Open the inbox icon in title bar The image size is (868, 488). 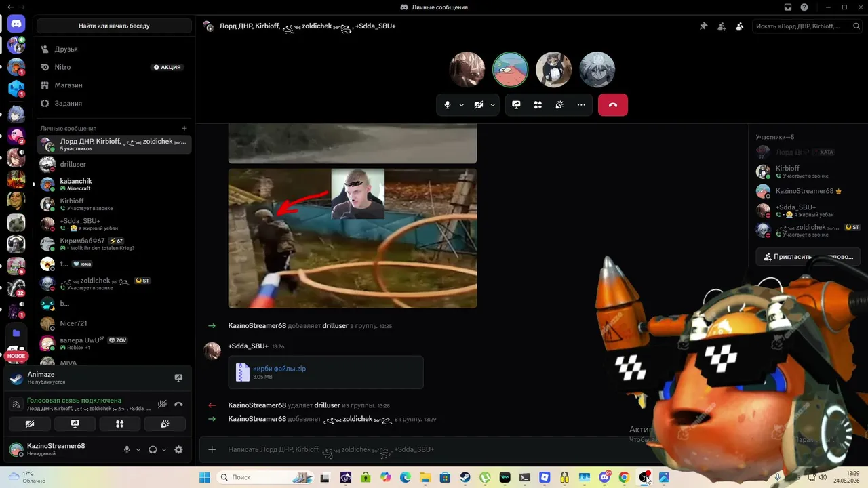pyautogui.click(x=787, y=7)
